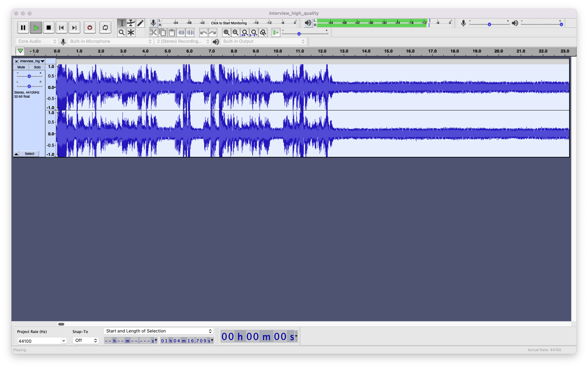Open the 2 (Stereo) Recording channels dropdown
The image size is (588, 368).
(x=183, y=41)
